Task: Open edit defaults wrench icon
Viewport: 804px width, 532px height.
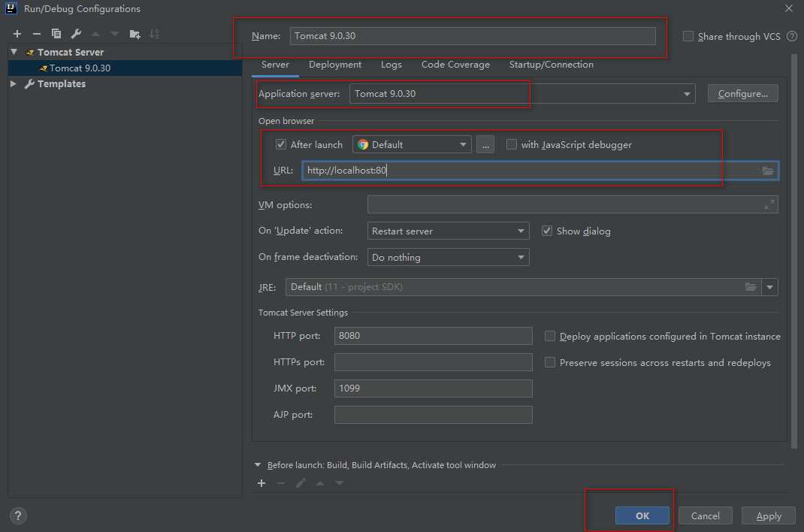Action: 76,34
